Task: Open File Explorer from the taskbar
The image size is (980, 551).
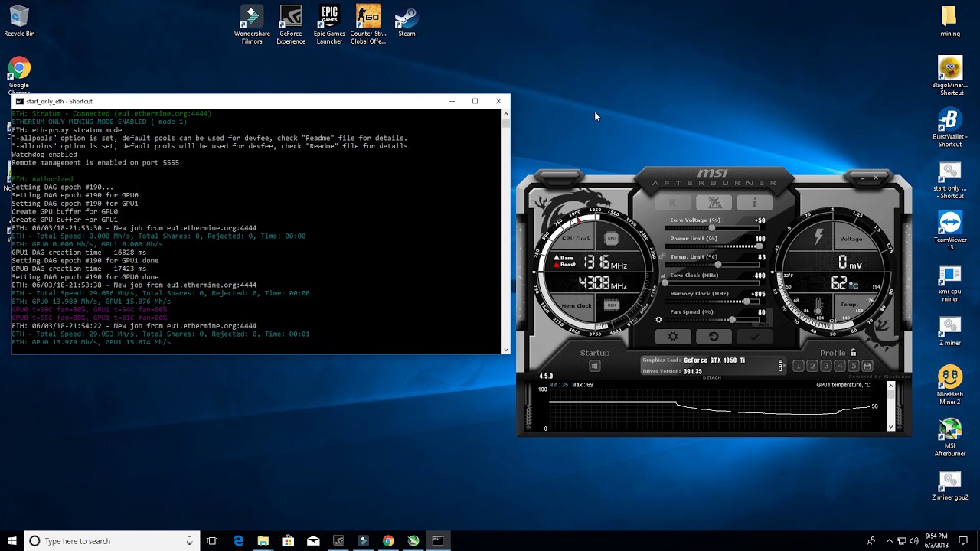Action: pos(263,541)
